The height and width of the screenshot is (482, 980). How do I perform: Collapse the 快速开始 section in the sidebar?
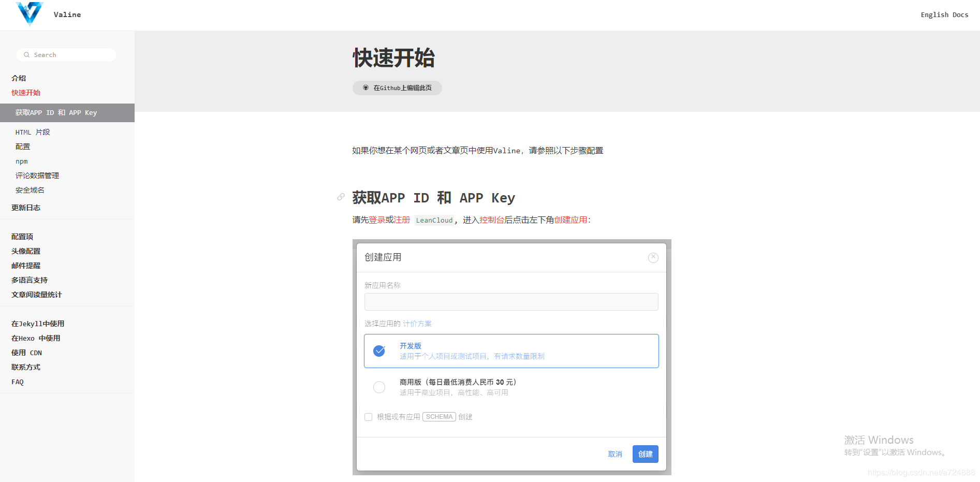[26, 92]
